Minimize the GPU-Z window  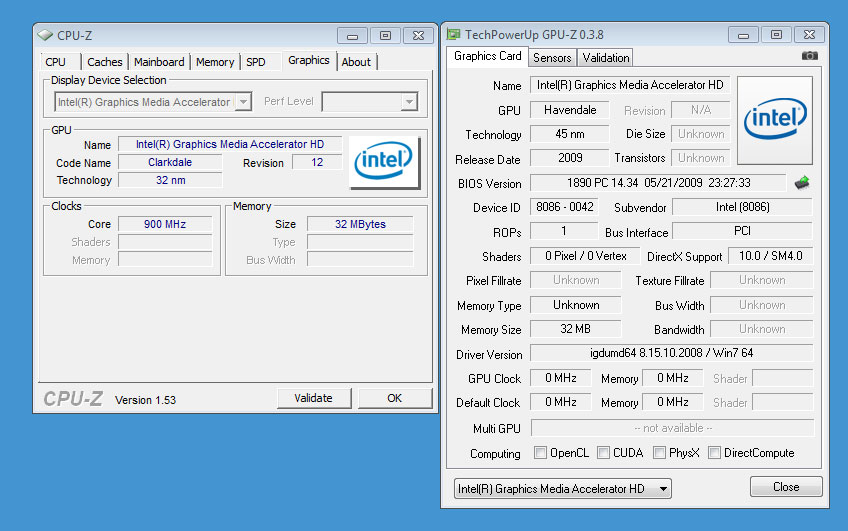(x=744, y=35)
